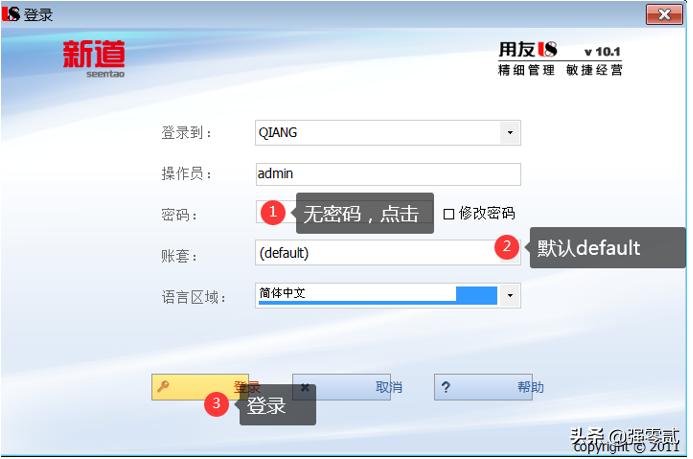Click the 语言区域 label
Screen dimensions: 693x459
click(x=193, y=297)
